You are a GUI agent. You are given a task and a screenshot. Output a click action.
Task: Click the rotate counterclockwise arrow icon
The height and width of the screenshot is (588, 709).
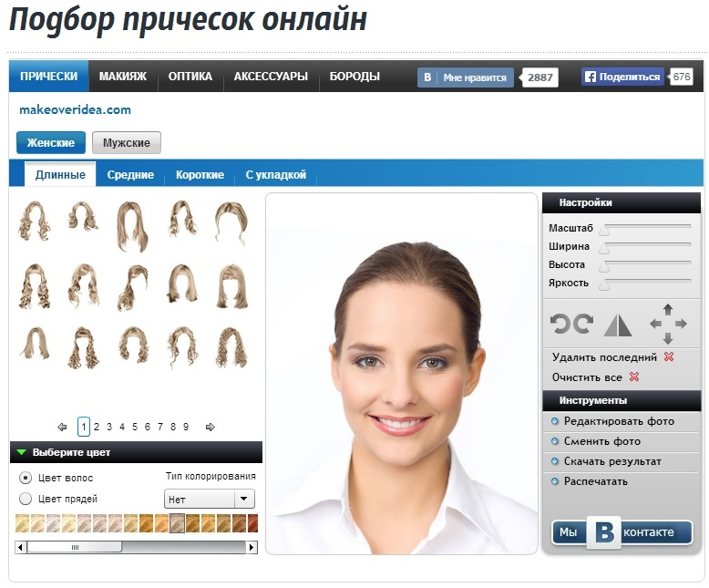pyautogui.click(x=560, y=324)
